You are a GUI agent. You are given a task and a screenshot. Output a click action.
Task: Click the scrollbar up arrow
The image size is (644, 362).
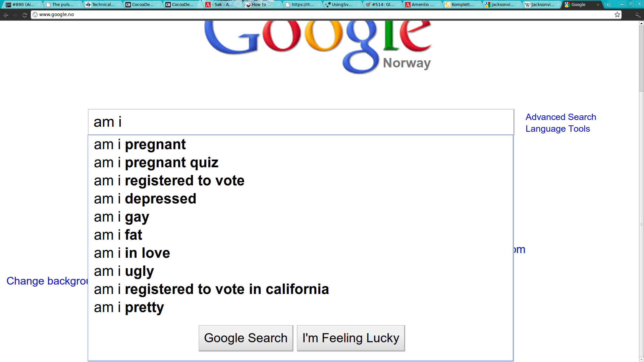pos(641,23)
